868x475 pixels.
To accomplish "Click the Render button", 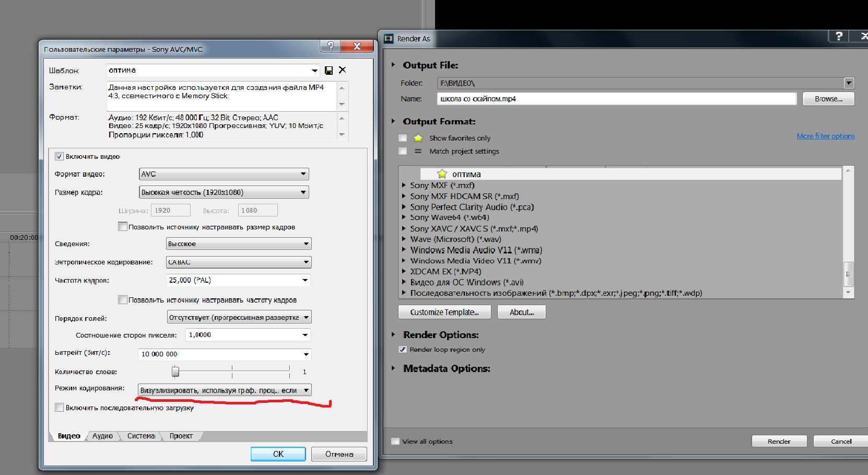I will [779, 442].
